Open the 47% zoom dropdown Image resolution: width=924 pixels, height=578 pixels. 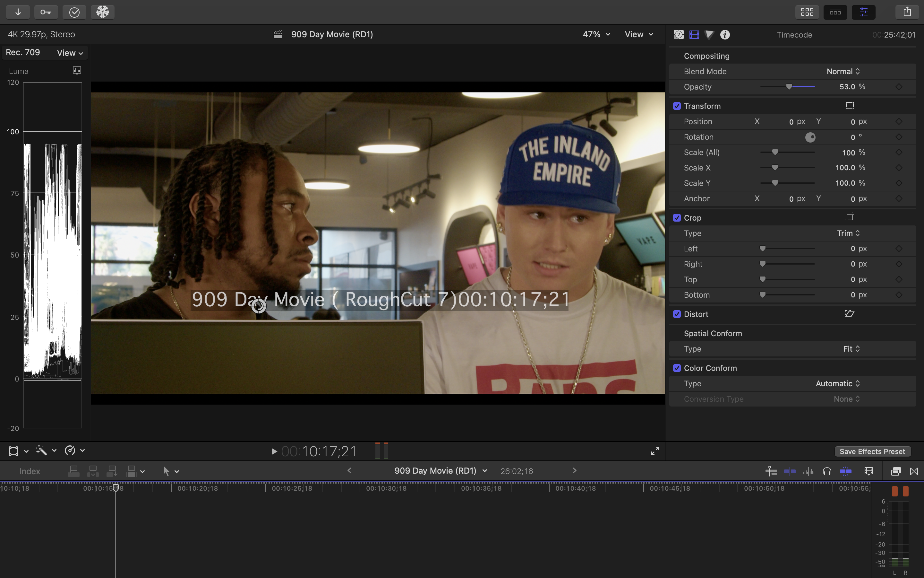[596, 34]
